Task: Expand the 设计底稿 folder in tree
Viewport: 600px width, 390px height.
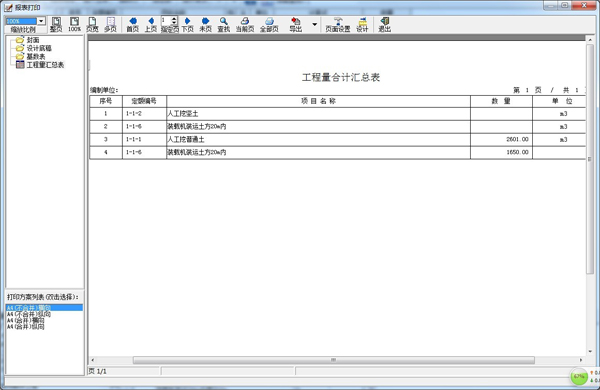Action: 39,48
